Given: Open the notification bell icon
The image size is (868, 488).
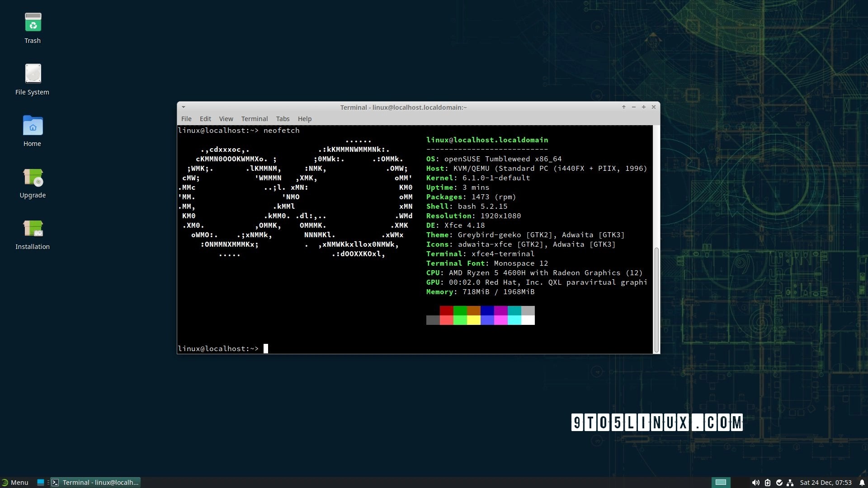Looking at the screenshot, I should pyautogui.click(x=862, y=483).
